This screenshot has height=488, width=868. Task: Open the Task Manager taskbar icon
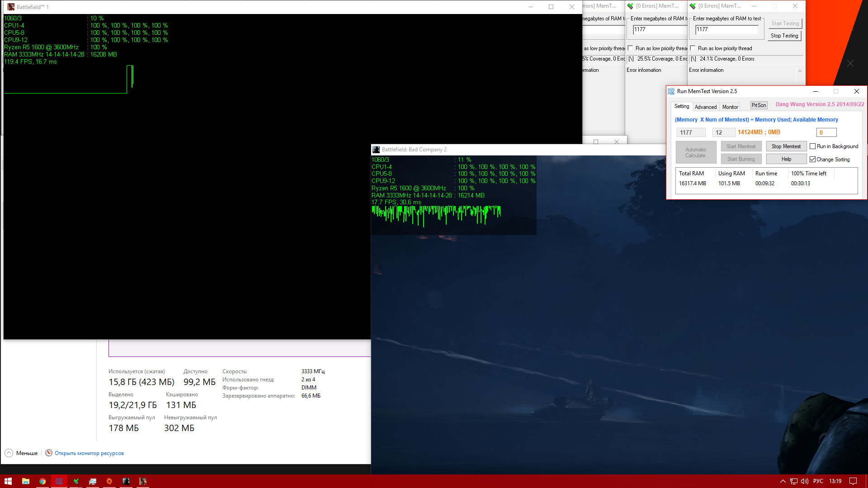coord(93,481)
